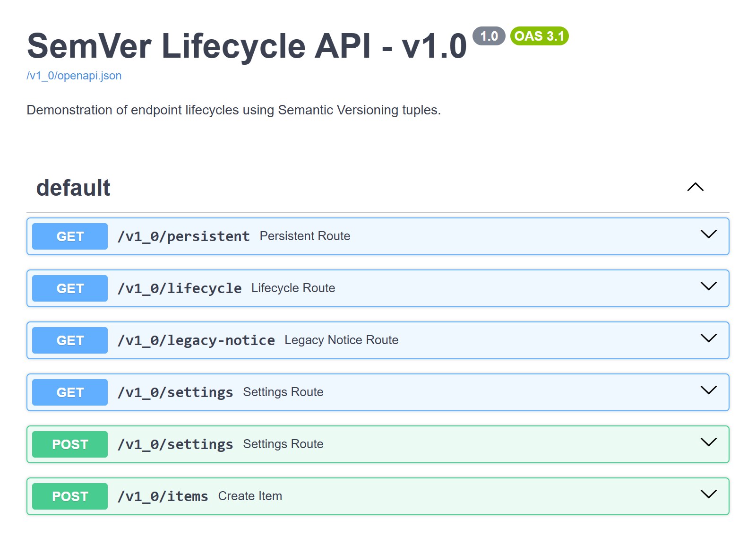The image size is (756, 537).
Task: Click GET badge for lifecycle route
Action: coord(70,288)
